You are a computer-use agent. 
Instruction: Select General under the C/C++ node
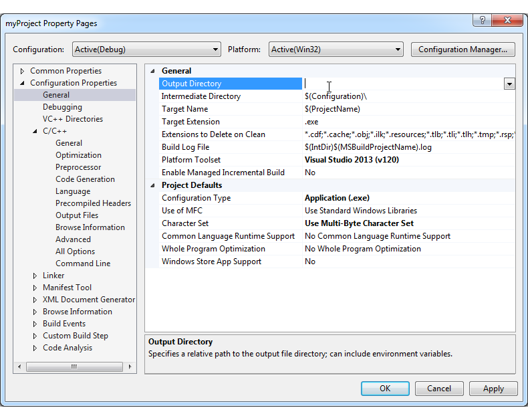tap(69, 143)
